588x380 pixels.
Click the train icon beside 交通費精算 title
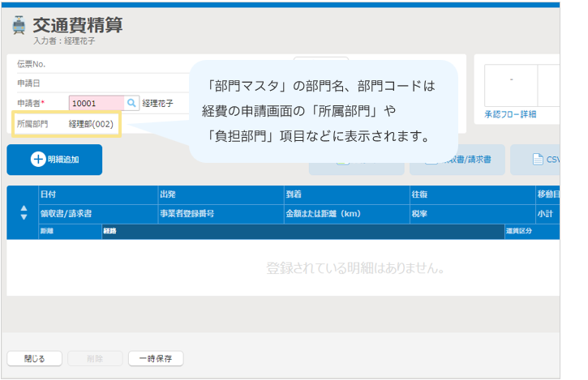point(19,27)
